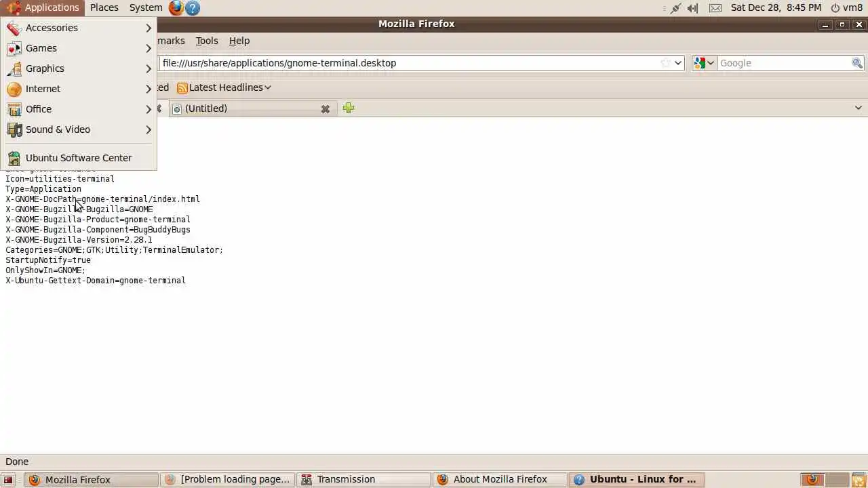Click the Sound & Video icon
Screen dimensions: 868x488
14,130
